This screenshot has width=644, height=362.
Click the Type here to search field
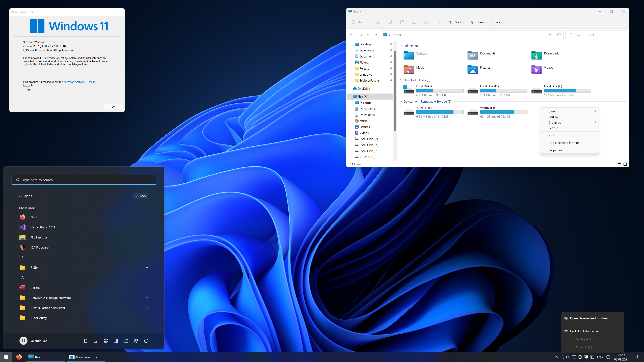click(x=84, y=180)
